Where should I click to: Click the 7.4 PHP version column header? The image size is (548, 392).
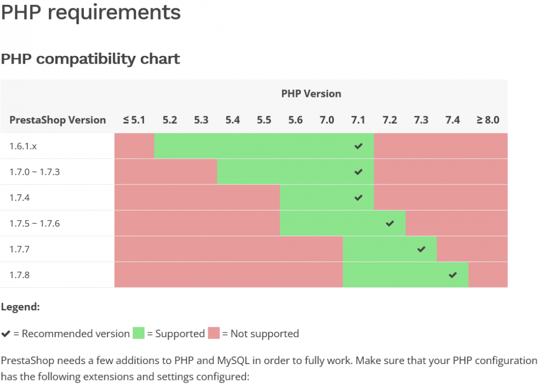453,120
